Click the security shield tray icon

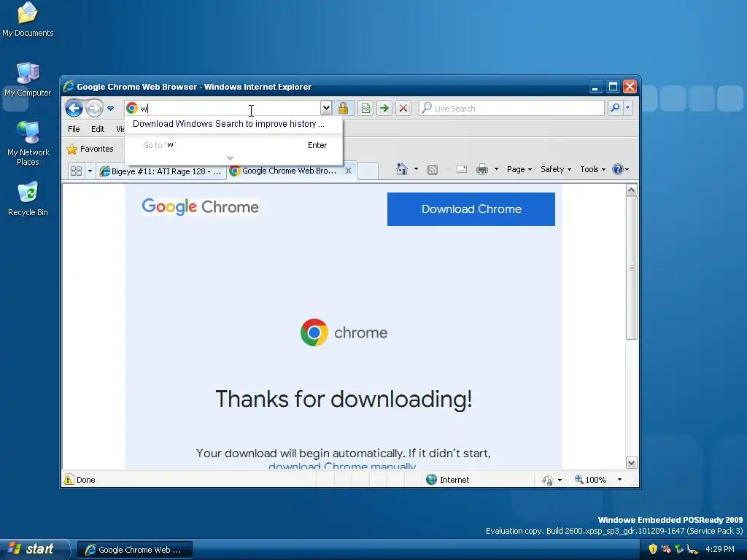point(653,549)
